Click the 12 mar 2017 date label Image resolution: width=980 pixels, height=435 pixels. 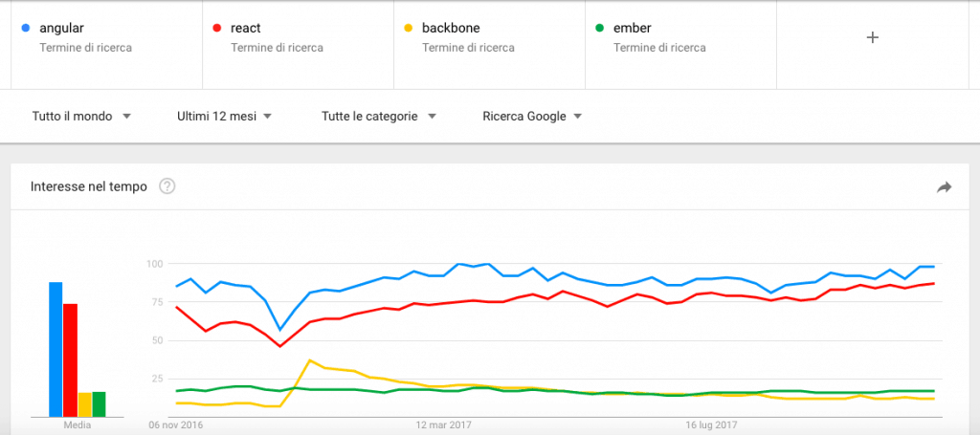point(444,424)
